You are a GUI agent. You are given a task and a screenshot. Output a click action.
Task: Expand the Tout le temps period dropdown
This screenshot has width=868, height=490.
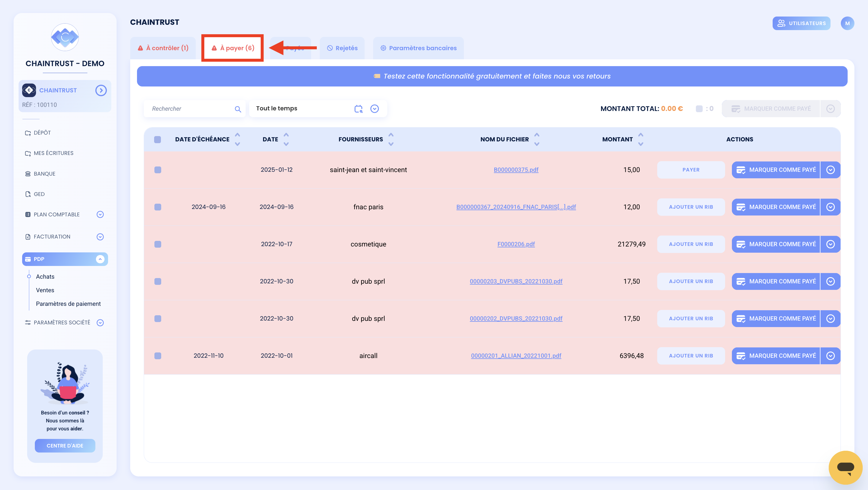click(x=374, y=109)
